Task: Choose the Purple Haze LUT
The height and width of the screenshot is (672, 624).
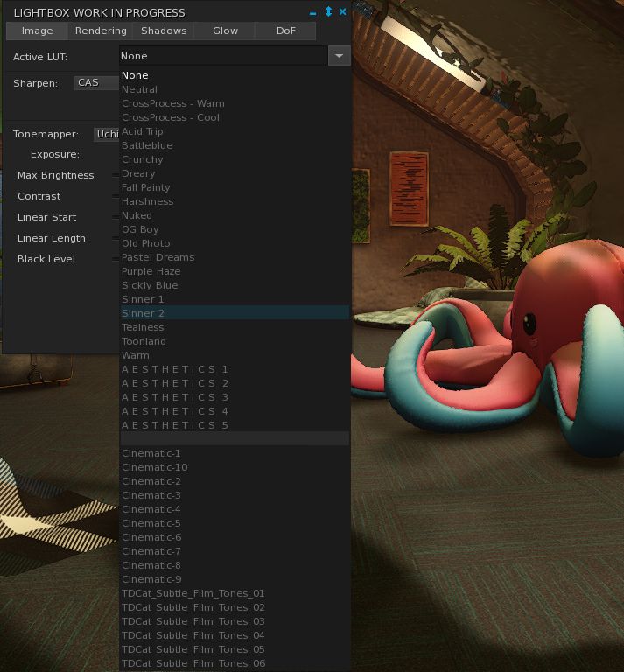Action: point(235,271)
